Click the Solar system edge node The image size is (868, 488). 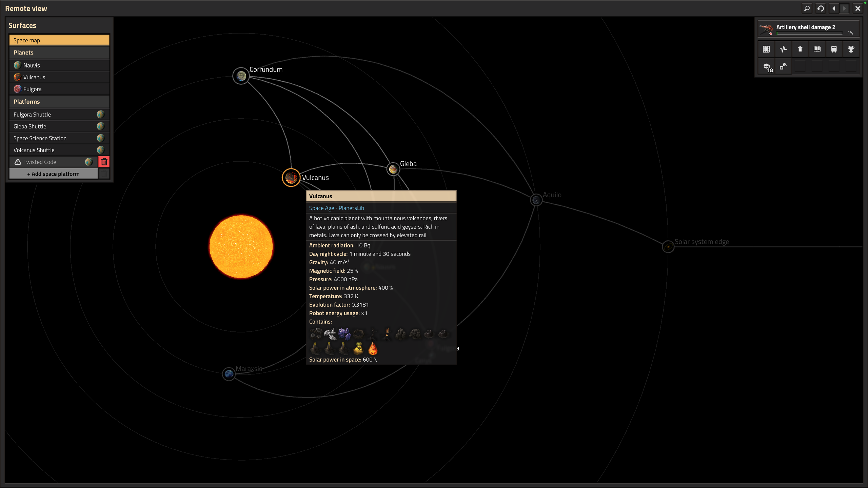[x=668, y=247]
